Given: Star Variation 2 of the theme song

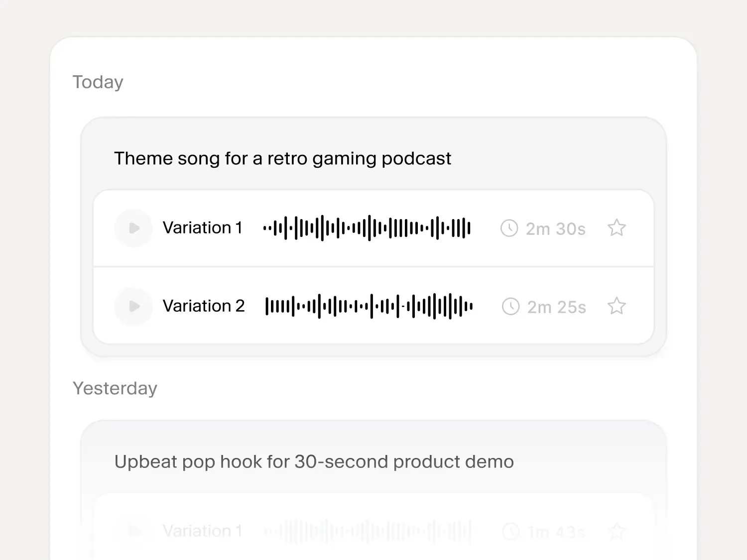Looking at the screenshot, I should 617,306.
